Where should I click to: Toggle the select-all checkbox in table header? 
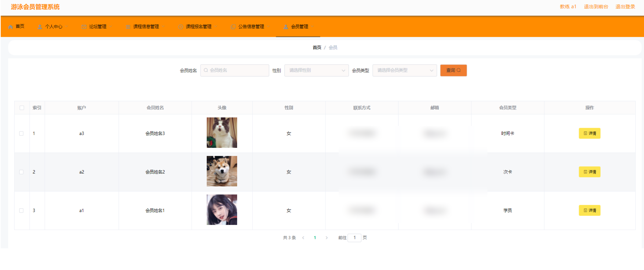click(x=22, y=108)
